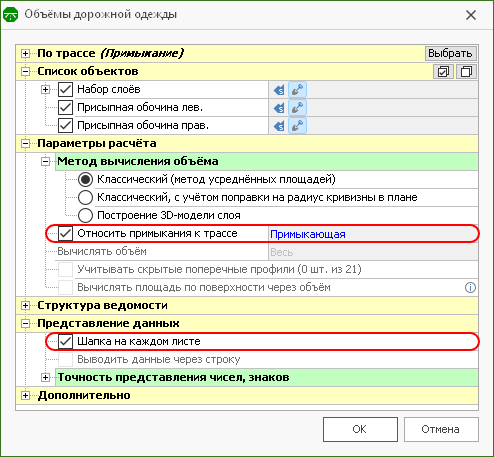This screenshot has height=457, width=494.
Task: Click the check-all objects icon
Action: (443, 72)
